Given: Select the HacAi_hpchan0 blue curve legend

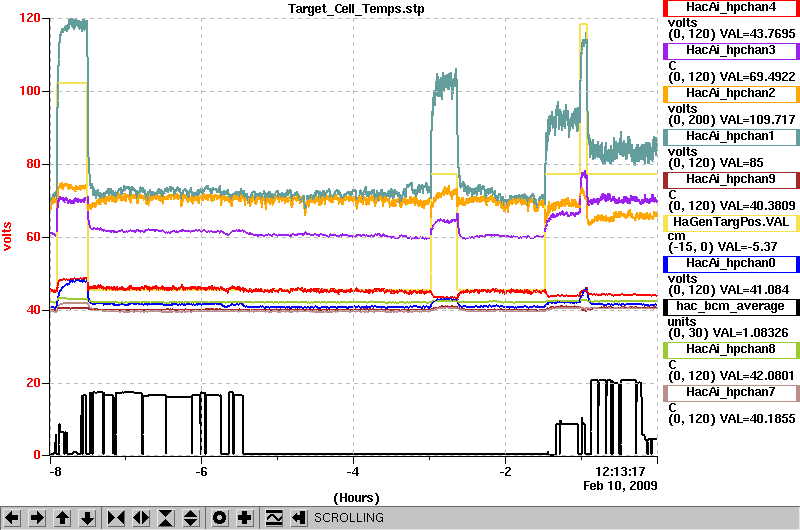Looking at the screenshot, I should 731,263.
